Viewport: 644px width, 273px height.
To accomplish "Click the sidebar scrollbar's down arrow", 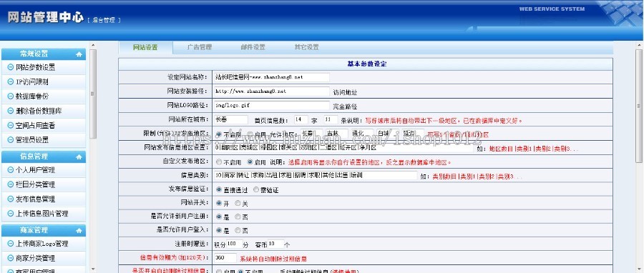I will [x=93, y=269].
